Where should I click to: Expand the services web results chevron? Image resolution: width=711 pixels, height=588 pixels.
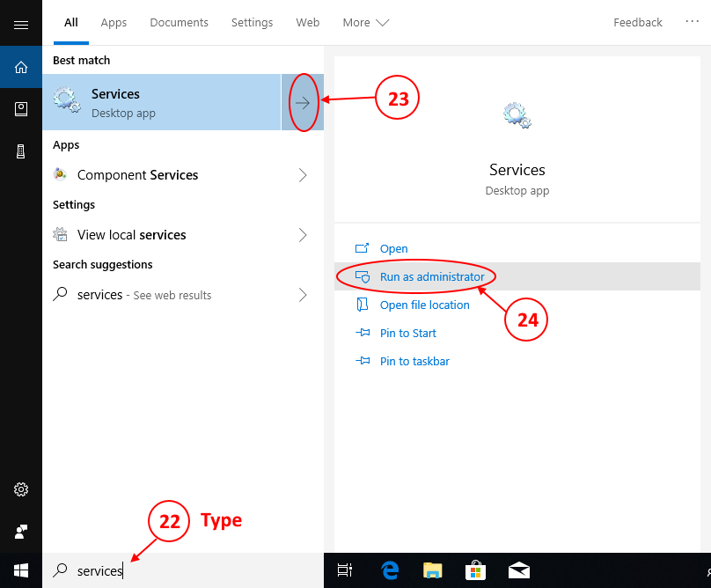(303, 295)
